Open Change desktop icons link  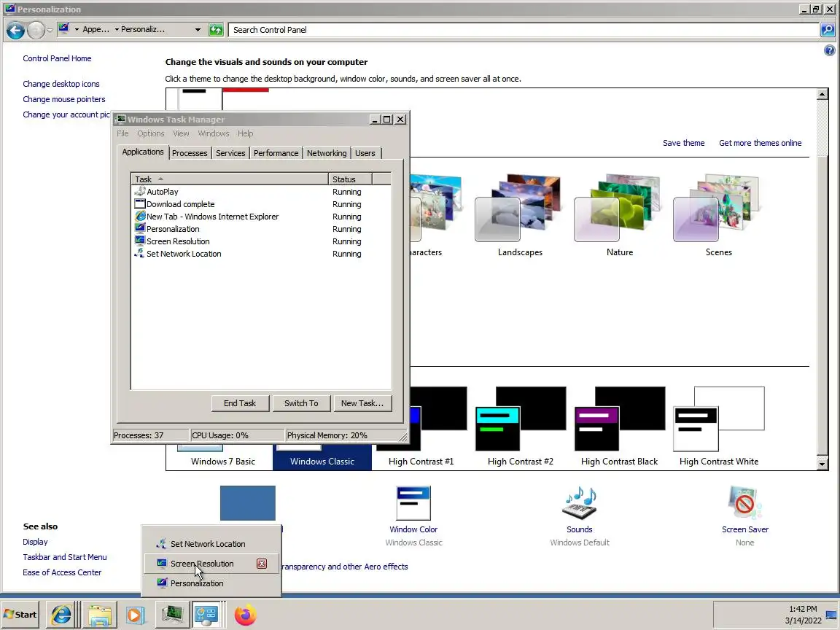tap(61, 84)
